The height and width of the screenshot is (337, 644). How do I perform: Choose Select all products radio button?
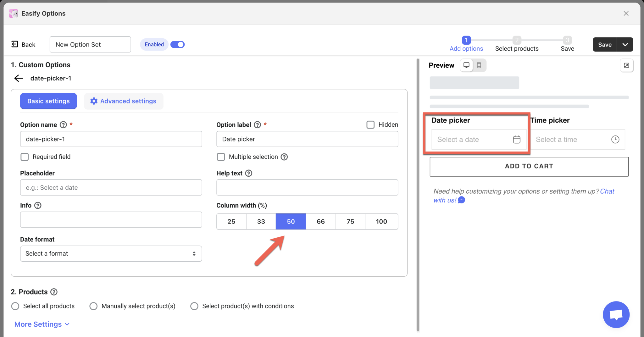[15, 306]
